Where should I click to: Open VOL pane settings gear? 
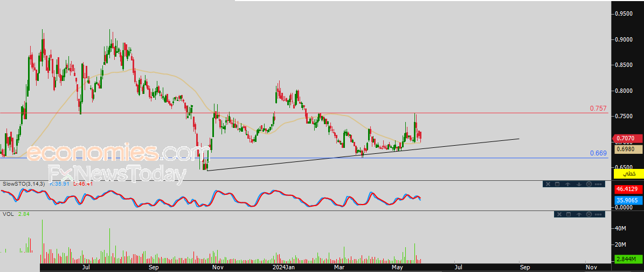point(589,214)
